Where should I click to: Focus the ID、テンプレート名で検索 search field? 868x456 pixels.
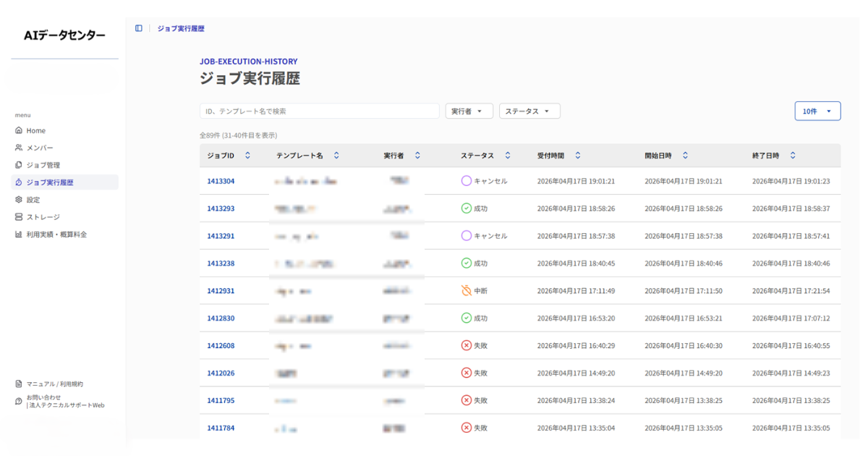[x=319, y=111]
